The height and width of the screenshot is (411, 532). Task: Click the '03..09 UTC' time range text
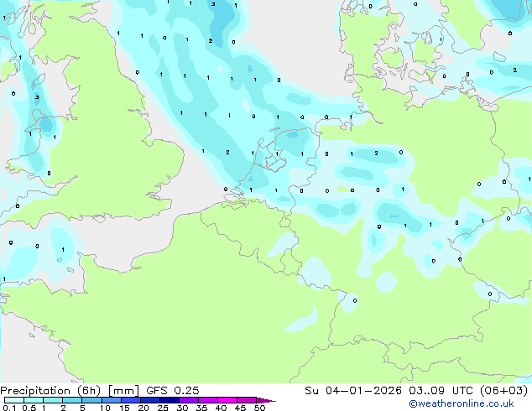441,391
